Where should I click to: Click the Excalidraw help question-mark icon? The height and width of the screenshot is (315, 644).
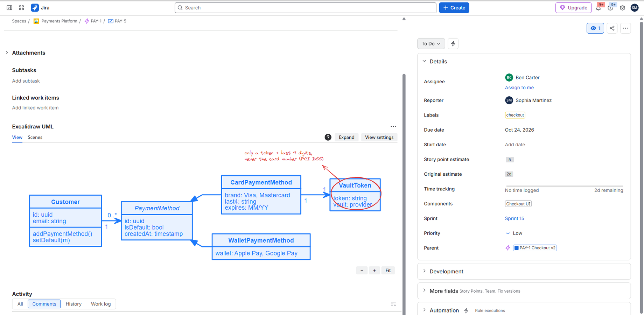pos(328,137)
